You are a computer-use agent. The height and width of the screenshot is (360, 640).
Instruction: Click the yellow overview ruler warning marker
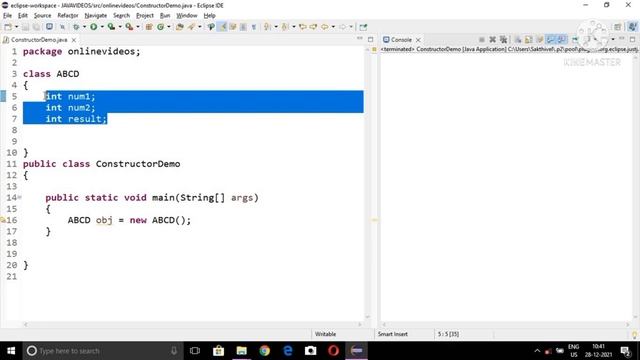click(374, 220)
